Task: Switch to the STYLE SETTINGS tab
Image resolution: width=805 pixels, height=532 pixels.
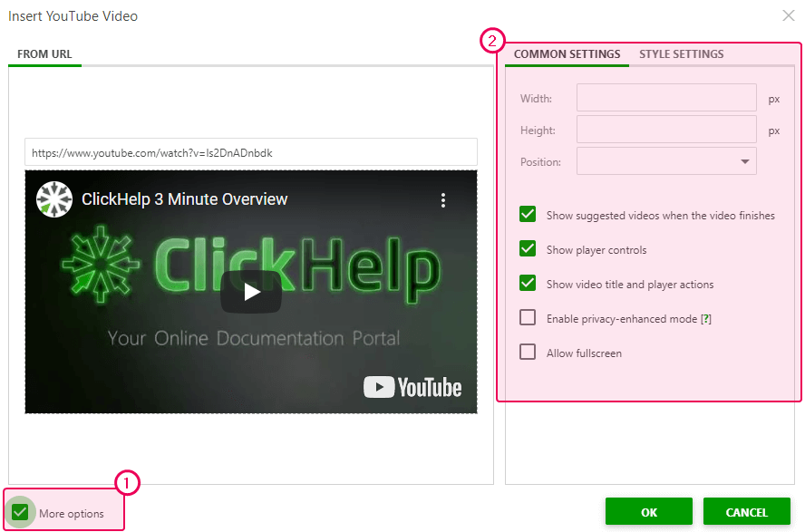Action: click(681, 53)
